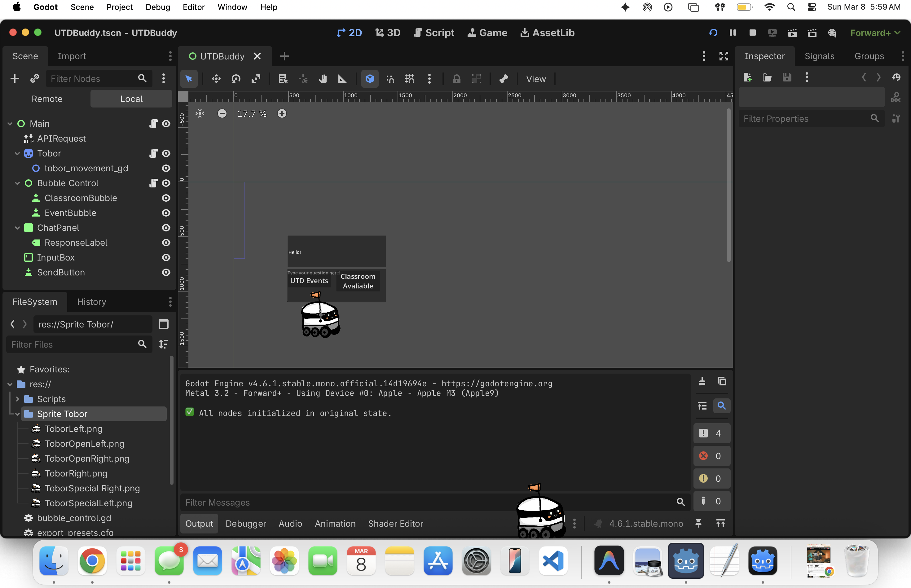911x588 pixels.
Task: Toggle visibility of EventBubble node
Action: pos(166,213)
